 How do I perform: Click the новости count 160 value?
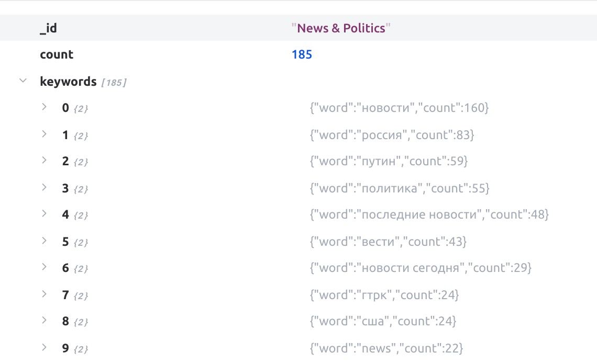point(399,108)
